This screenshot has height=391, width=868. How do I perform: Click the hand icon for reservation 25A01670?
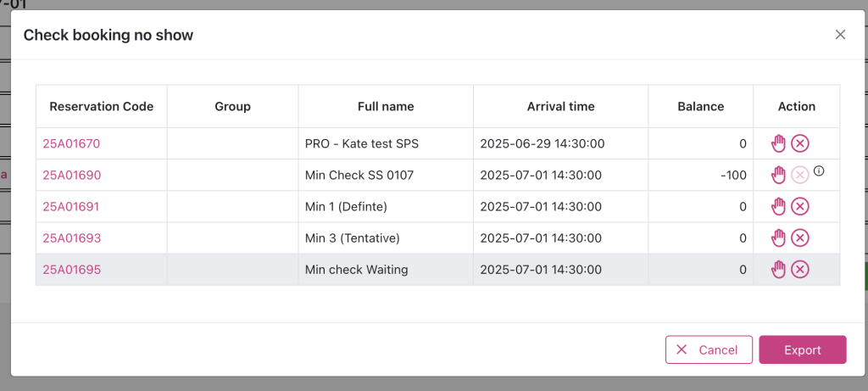pyautogui.click(x=778, y=143)
